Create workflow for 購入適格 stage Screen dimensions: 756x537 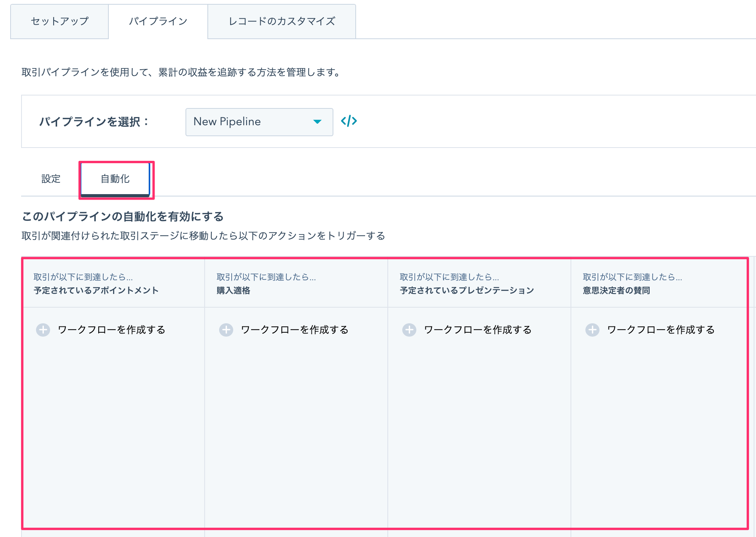pyautogui.click(x=295, y=330)
